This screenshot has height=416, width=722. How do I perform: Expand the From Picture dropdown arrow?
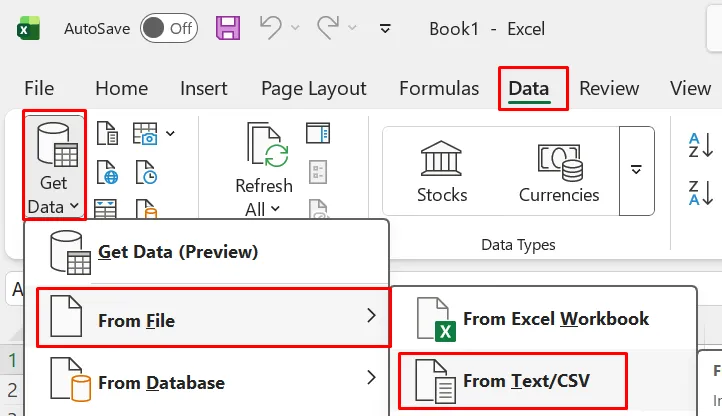click(170, 134)
